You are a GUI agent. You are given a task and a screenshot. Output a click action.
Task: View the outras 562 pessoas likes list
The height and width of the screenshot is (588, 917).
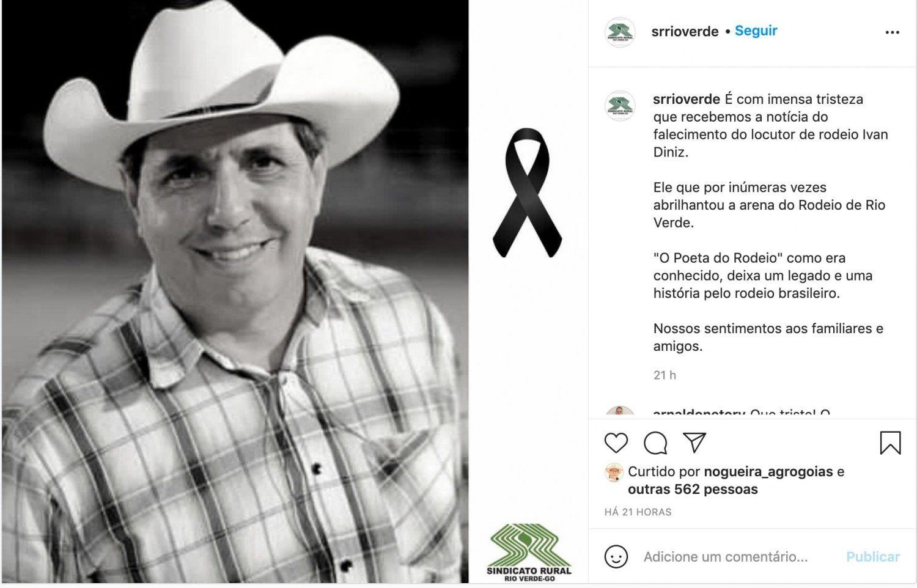693,490
